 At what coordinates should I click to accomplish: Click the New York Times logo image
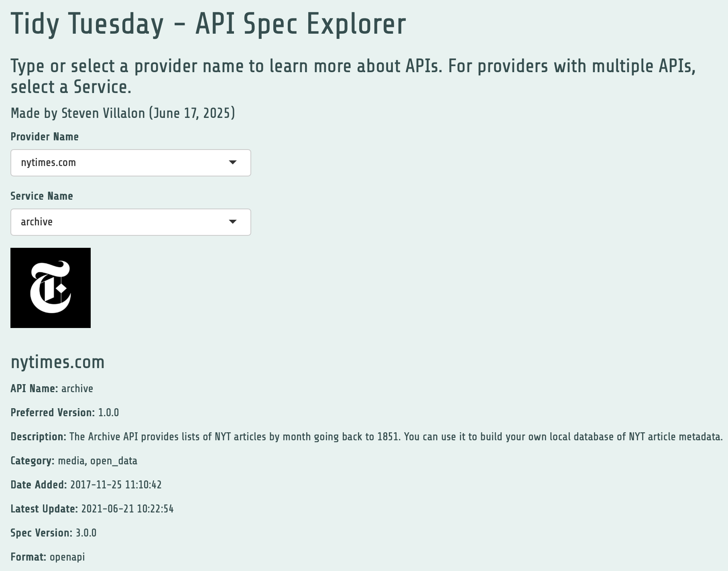coord(51,288)
